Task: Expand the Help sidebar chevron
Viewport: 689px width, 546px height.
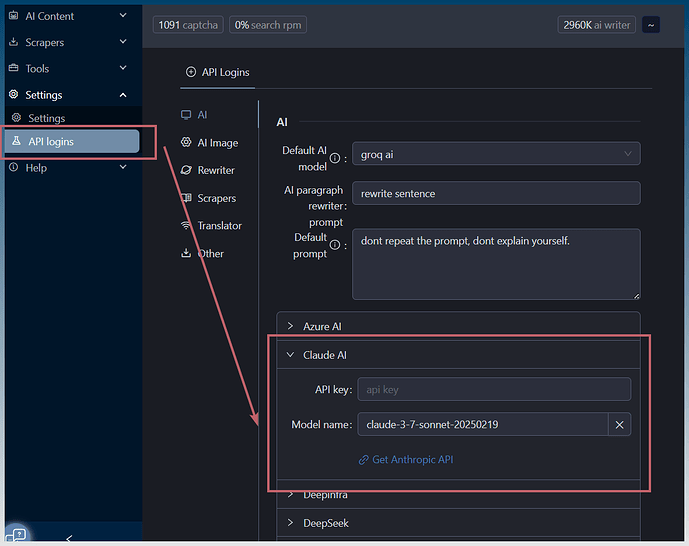Action: 123,167
